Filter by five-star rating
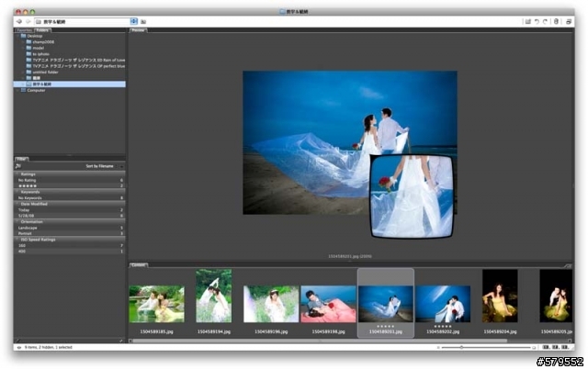This screenshot has width=588, height=369. [x=70, y=185]
